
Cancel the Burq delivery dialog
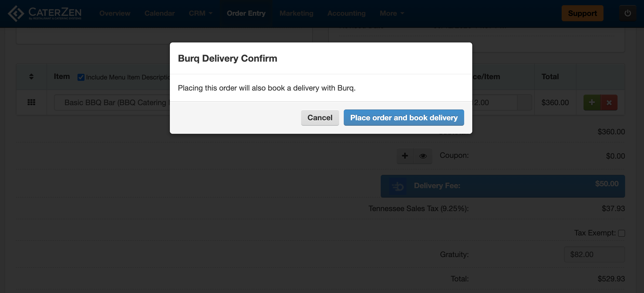320,118
